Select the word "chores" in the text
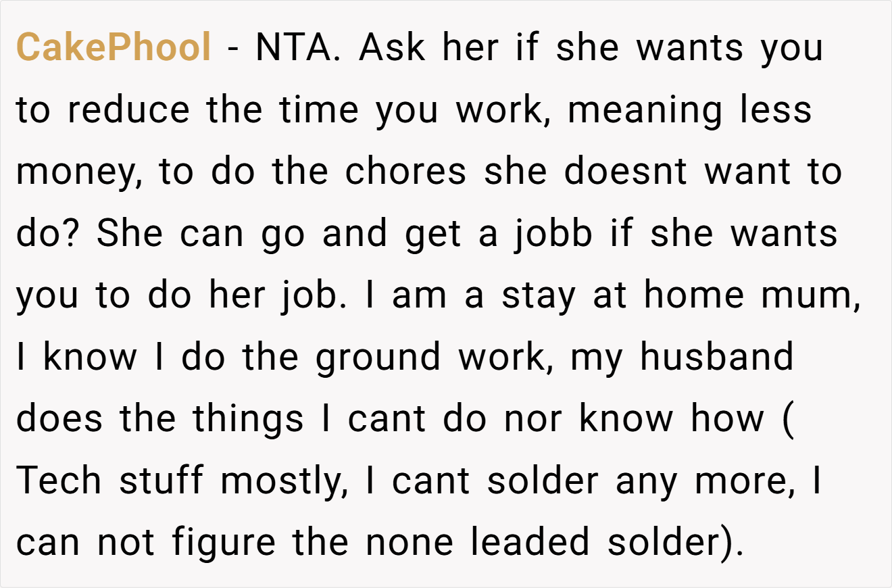Screen dimensions: 892x588 [405, 172]
